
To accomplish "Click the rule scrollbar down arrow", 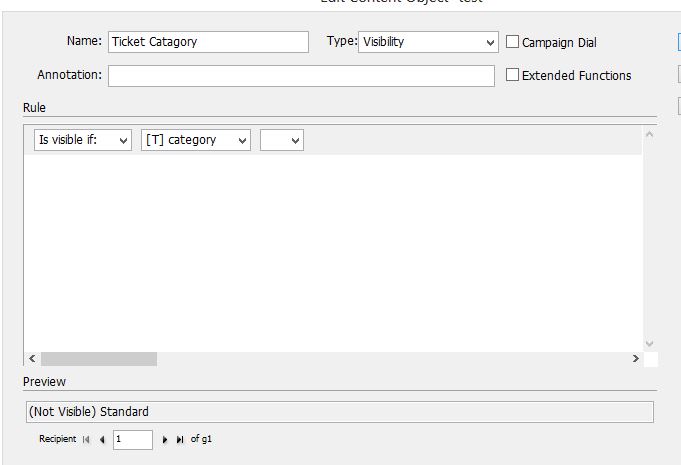I will pyautogui.click(x=649, y=342).
